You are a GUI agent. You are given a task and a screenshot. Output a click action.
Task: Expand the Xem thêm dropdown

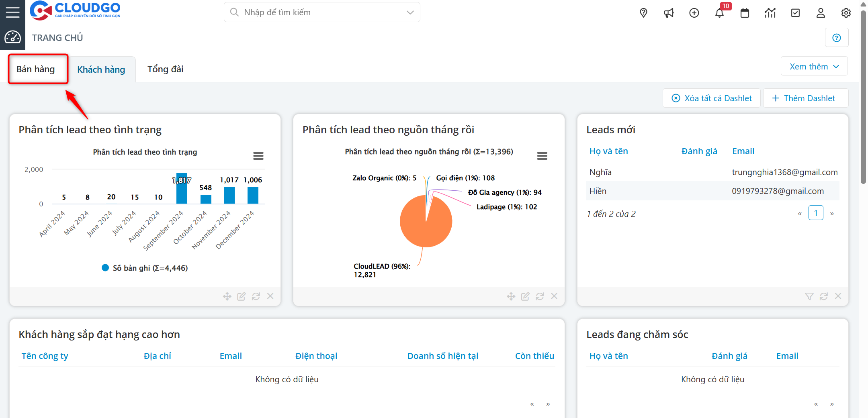pyautogui.click(x=814, y=67)
